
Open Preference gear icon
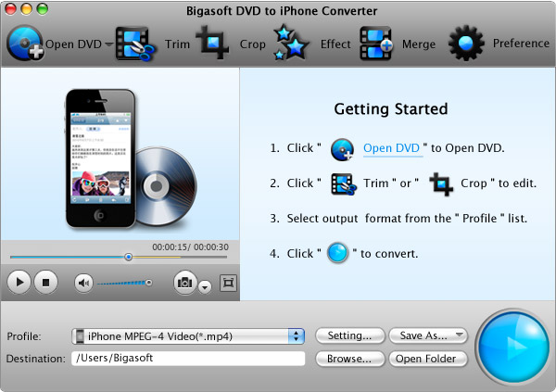coord(466,43)
